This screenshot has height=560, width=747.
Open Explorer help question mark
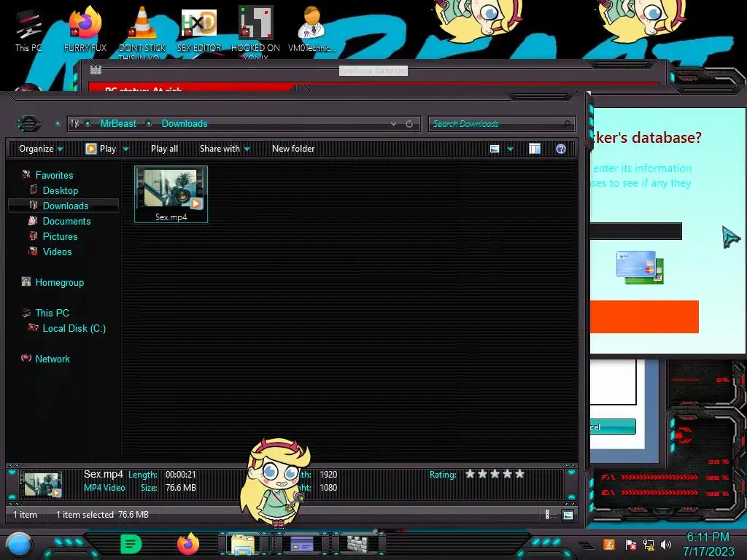coord(561,149)
